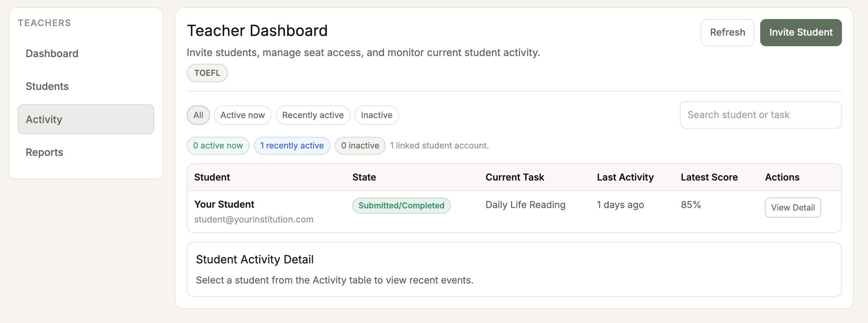
Task: Select the All activity filter
Action: point(198,115)
